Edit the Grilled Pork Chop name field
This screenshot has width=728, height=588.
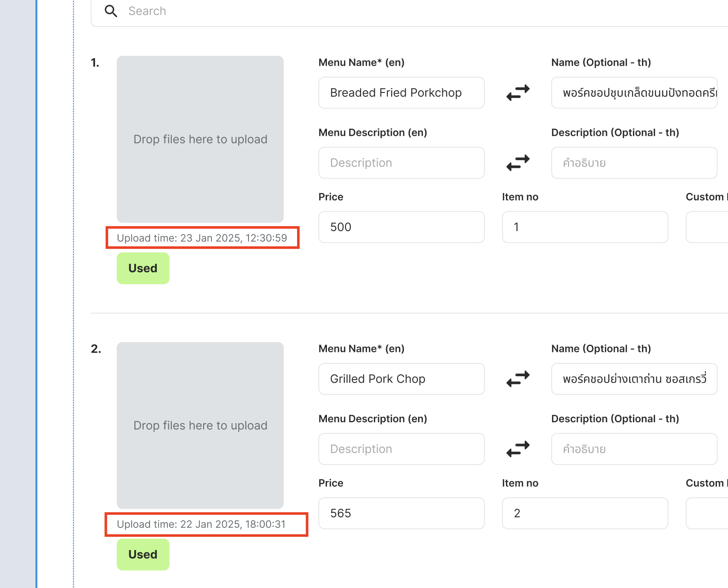[401, 379]
